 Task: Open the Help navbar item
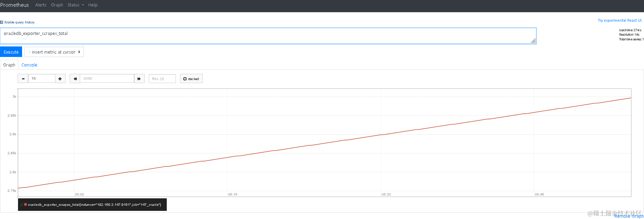(93, 5)
